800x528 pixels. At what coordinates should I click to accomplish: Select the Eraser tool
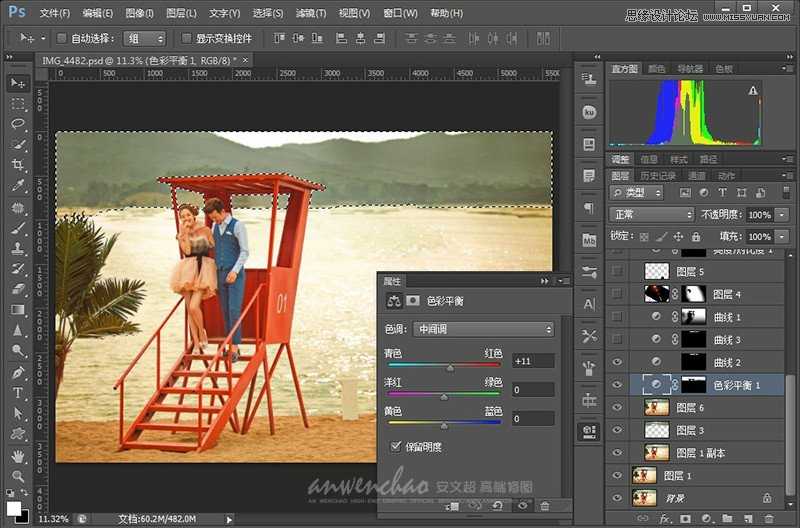18,289
